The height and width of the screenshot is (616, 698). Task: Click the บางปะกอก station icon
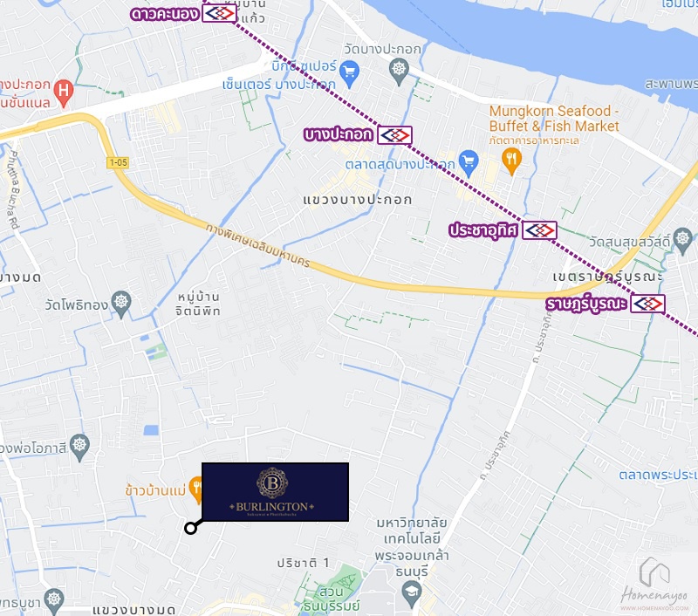[x=394, y=135]
